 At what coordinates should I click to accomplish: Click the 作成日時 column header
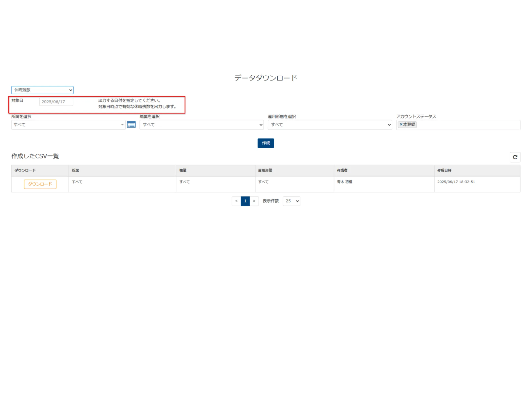pos(444,170)
